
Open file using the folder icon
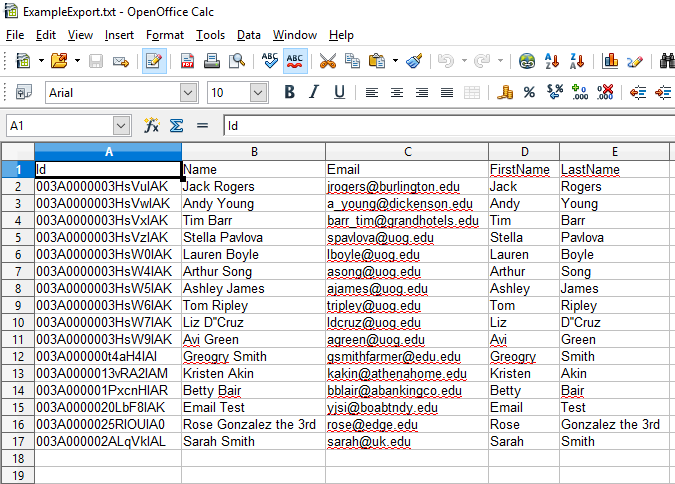point(59,61)
